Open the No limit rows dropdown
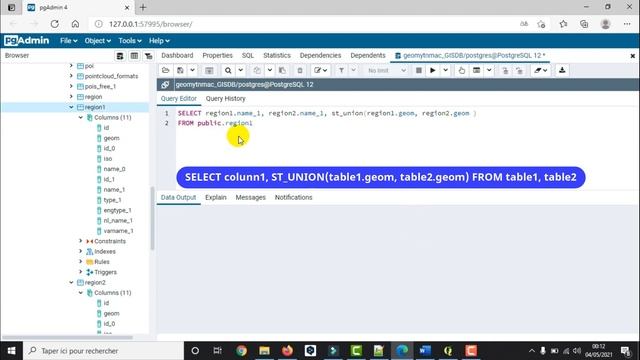Screen dimensions: 640x360 point(386,71)
